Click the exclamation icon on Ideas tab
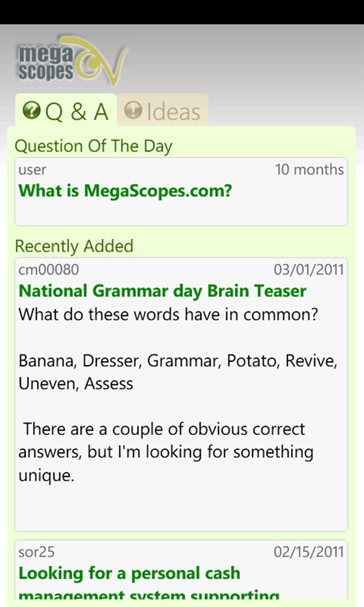 click(x=133, y=110)
